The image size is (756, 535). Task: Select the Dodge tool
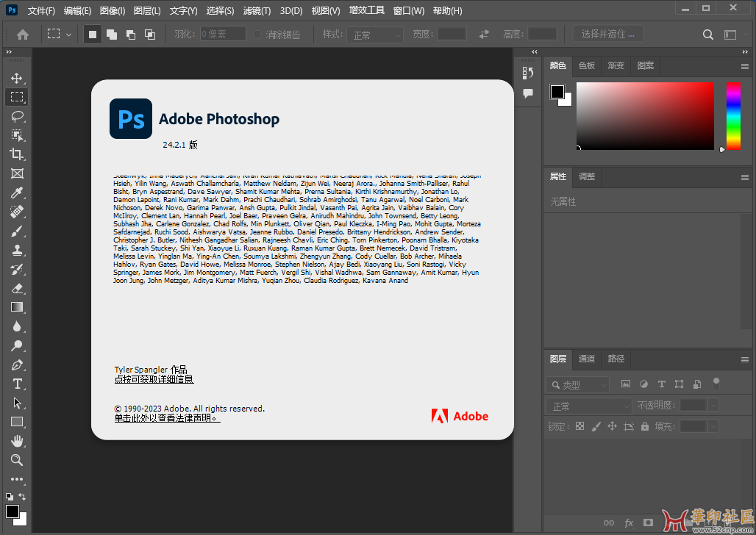coord(17,345)
